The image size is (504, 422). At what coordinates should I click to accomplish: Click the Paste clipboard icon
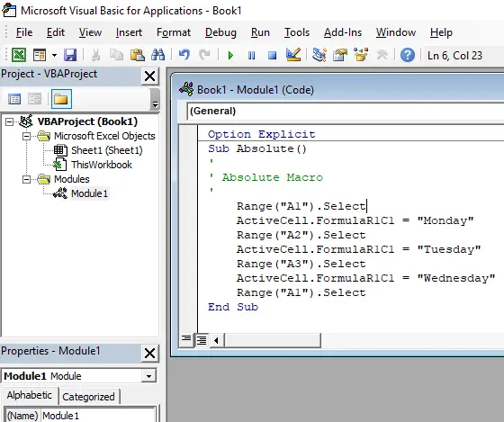click(x=137, y=55)
